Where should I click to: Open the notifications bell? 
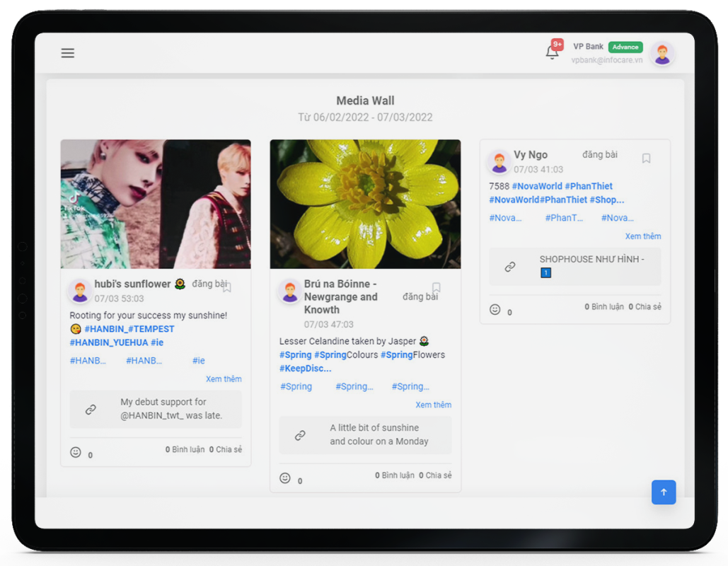[552, 52]
